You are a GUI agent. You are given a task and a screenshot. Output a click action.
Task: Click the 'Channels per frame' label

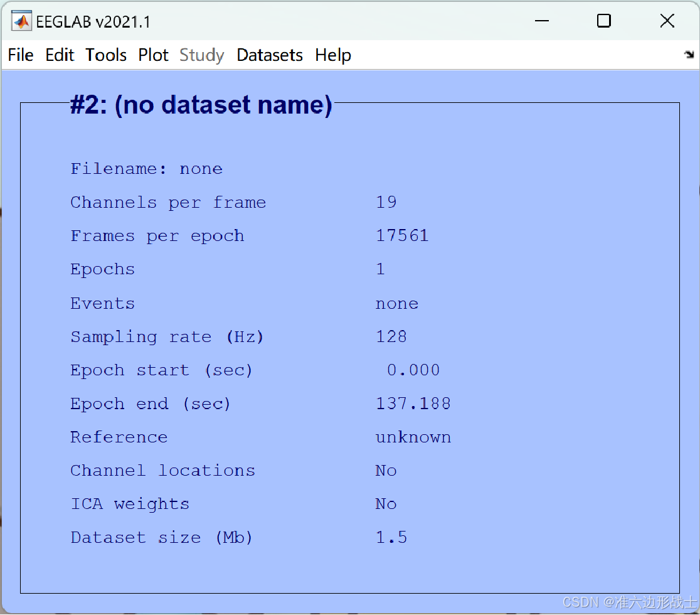(x=168, y=203)
